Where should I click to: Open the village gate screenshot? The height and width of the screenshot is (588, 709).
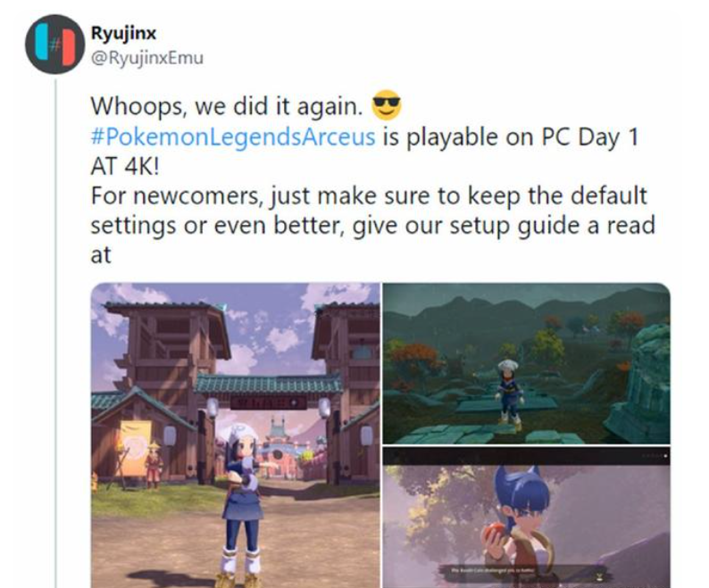tap(236, 435)
